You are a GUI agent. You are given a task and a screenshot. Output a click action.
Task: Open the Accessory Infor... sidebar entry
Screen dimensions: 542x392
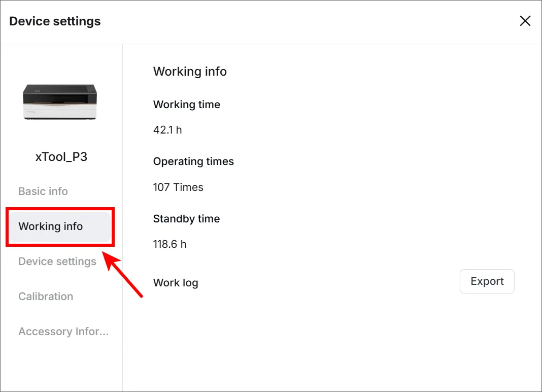63,331
